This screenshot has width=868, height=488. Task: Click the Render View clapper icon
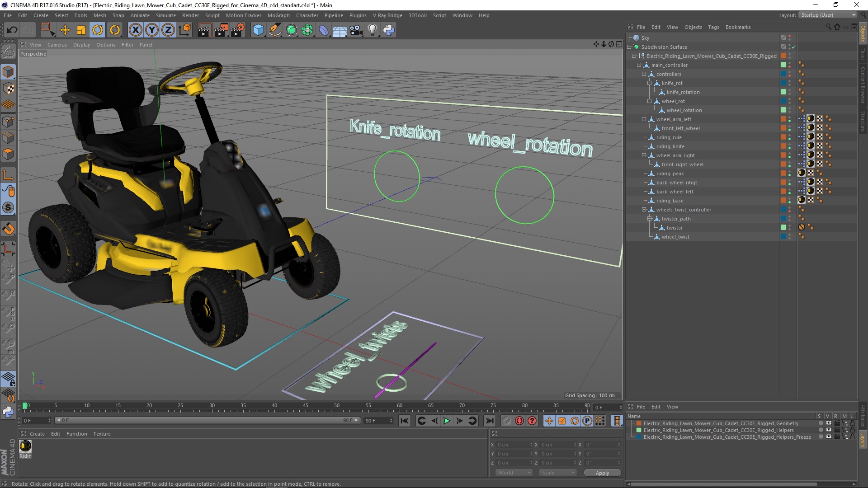pyautogui.click(x=204, y=30)
